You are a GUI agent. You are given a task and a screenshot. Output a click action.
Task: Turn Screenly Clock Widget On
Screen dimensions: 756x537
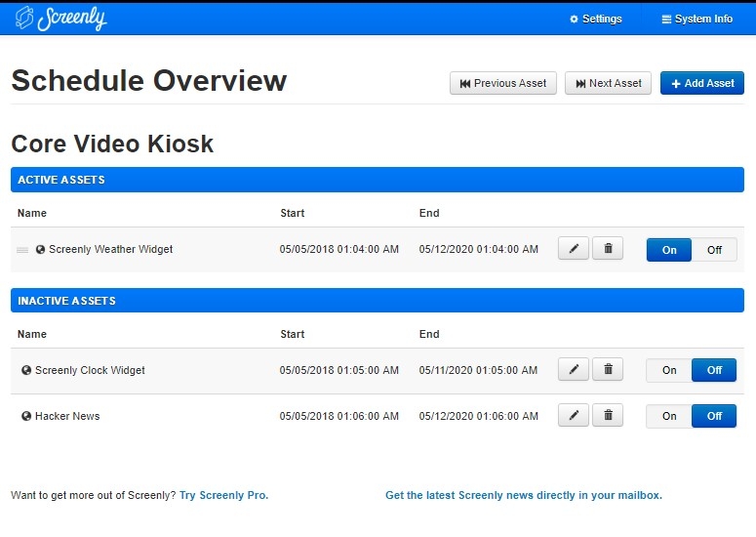(x=669, y=370)
